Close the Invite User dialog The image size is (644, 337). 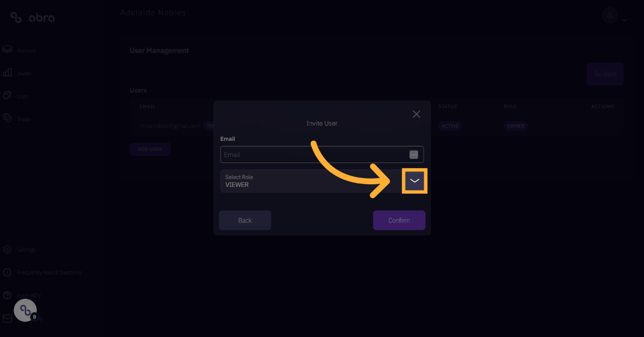click(x=416, y=114)
